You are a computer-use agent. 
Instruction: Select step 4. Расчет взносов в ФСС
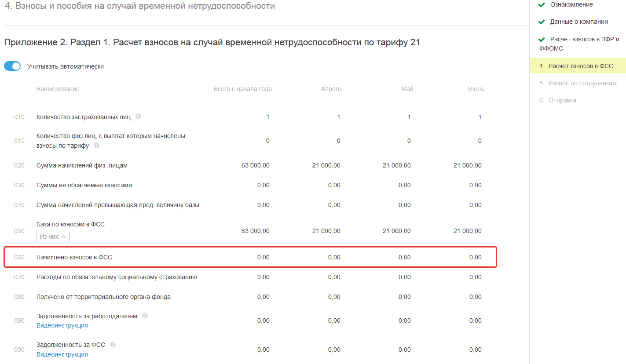577,66
